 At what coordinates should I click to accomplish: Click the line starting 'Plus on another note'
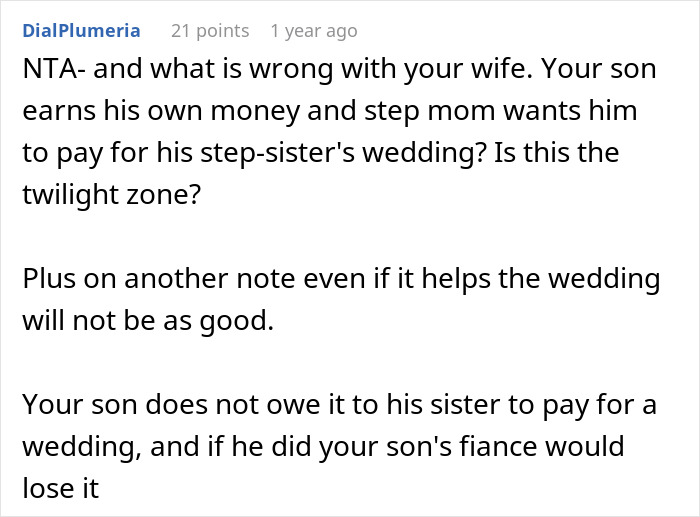tap(340, 280)
